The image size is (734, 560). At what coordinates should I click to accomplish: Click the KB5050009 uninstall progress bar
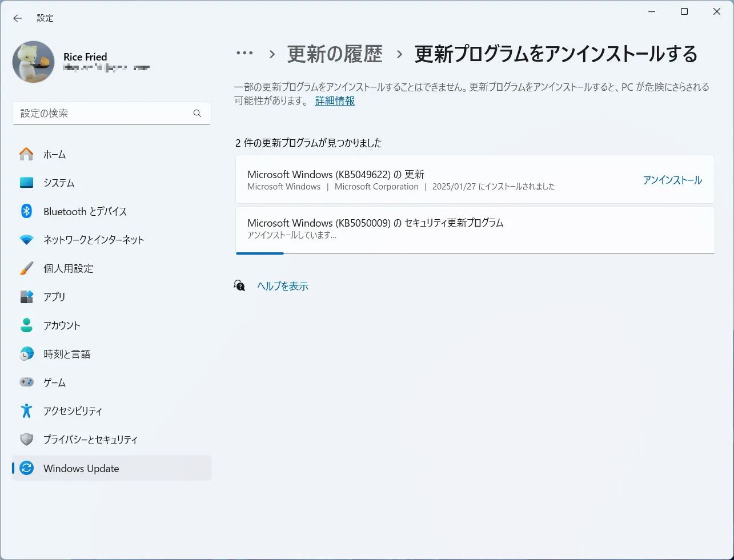[x=475, y=253]
